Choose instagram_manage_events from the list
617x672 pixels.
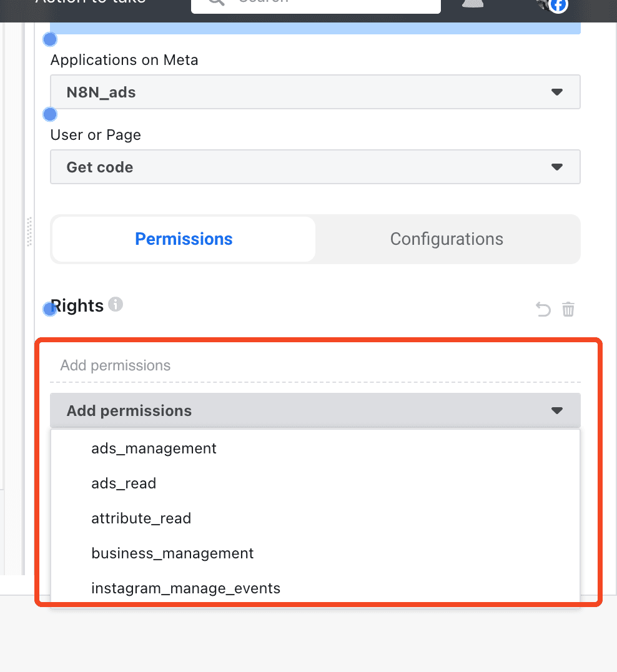(185, 588)
